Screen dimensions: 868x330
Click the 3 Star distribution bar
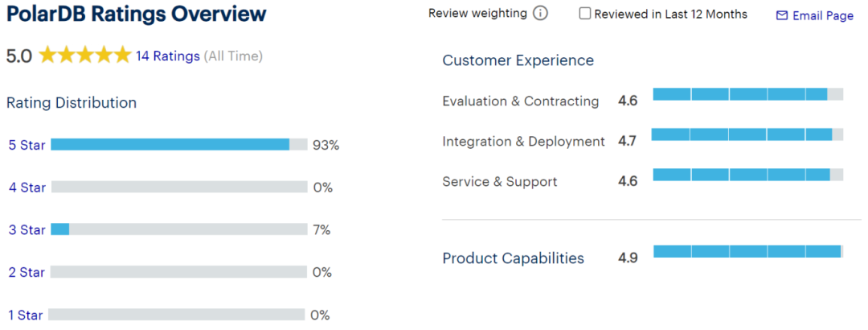click(178, 229)
